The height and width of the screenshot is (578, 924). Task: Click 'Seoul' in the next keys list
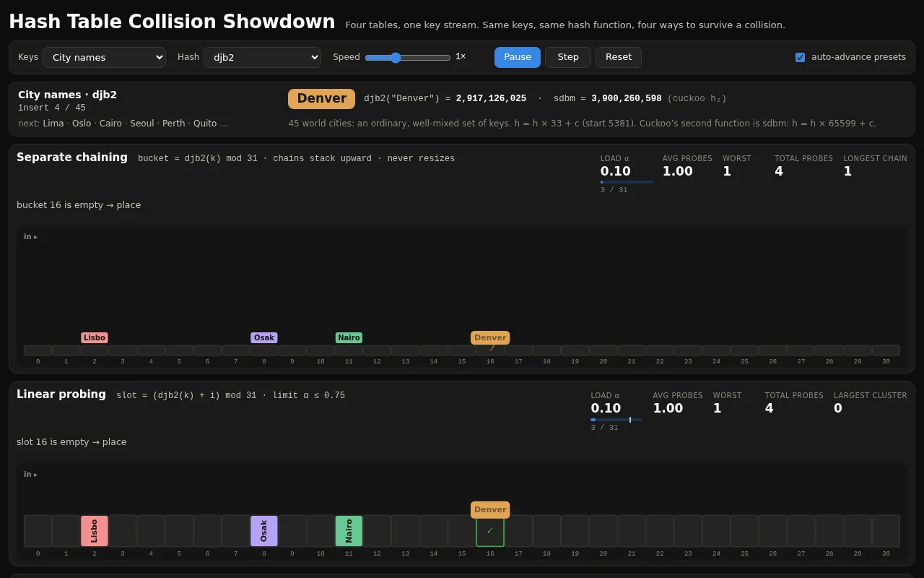tap(142, 124)
